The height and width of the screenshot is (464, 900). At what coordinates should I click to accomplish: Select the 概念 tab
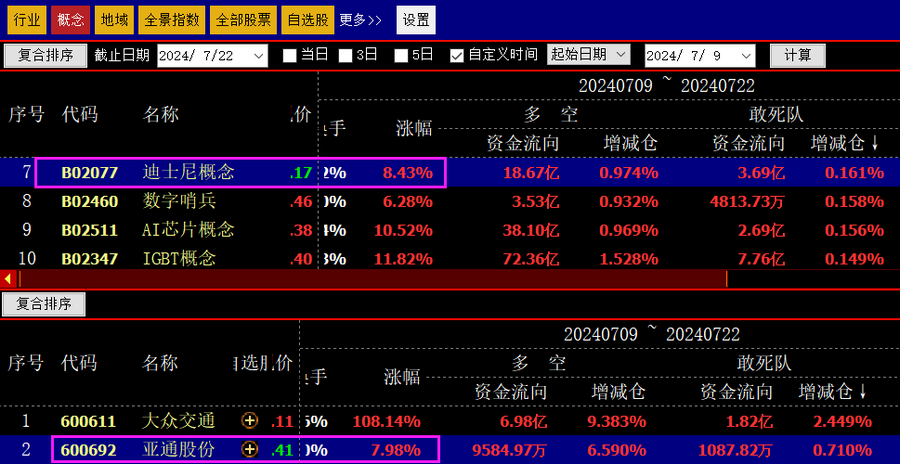pyautogui.click(x=71, y=20)
